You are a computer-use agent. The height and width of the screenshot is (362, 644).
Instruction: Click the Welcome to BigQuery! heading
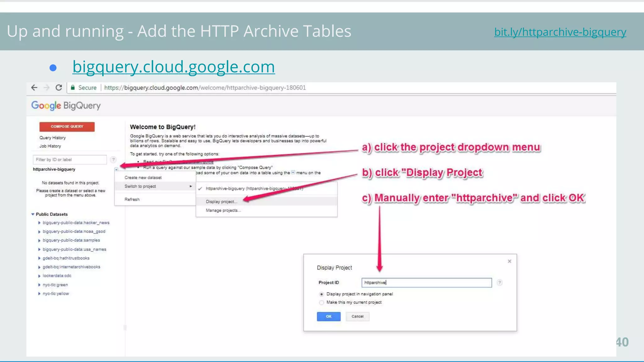163,127
